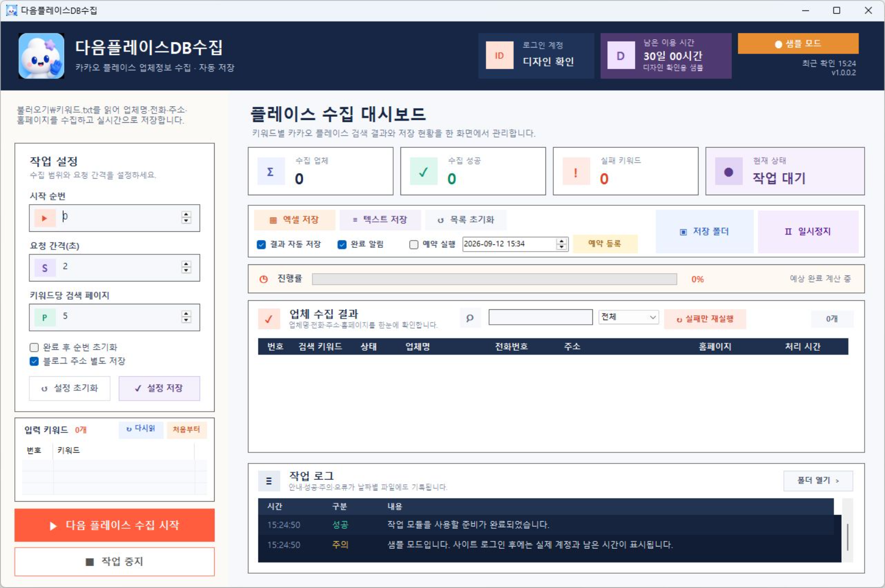
Task: Click the 엑셀 저장 button
Action: (x=294, y=220)
